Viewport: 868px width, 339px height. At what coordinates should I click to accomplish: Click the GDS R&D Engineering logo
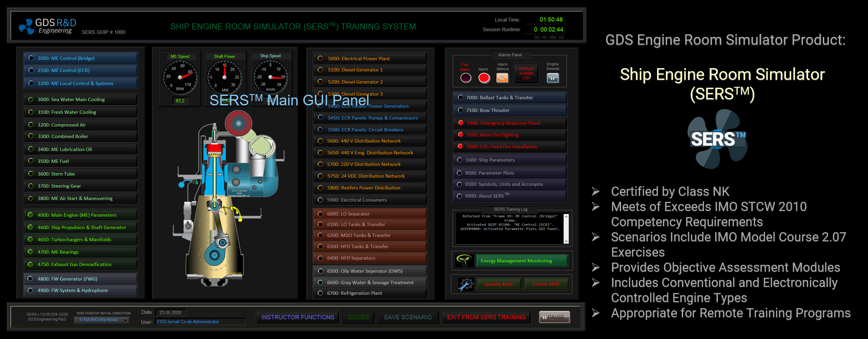[48, 26]
